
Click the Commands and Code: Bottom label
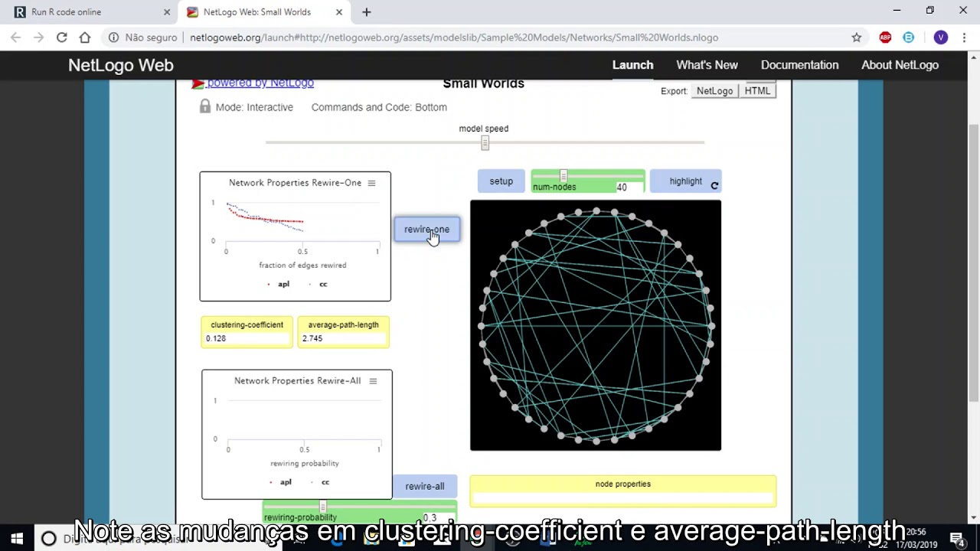click(x=379, y=107)
